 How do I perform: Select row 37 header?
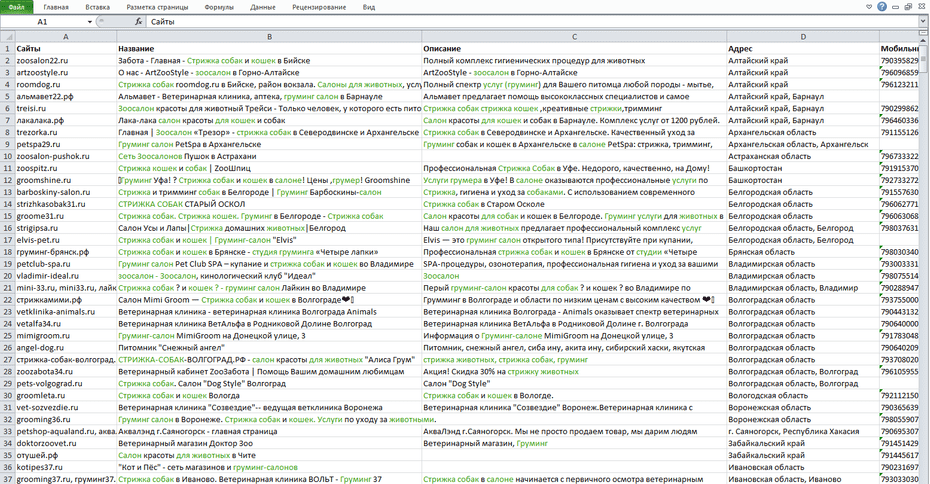tap(8, 479)
